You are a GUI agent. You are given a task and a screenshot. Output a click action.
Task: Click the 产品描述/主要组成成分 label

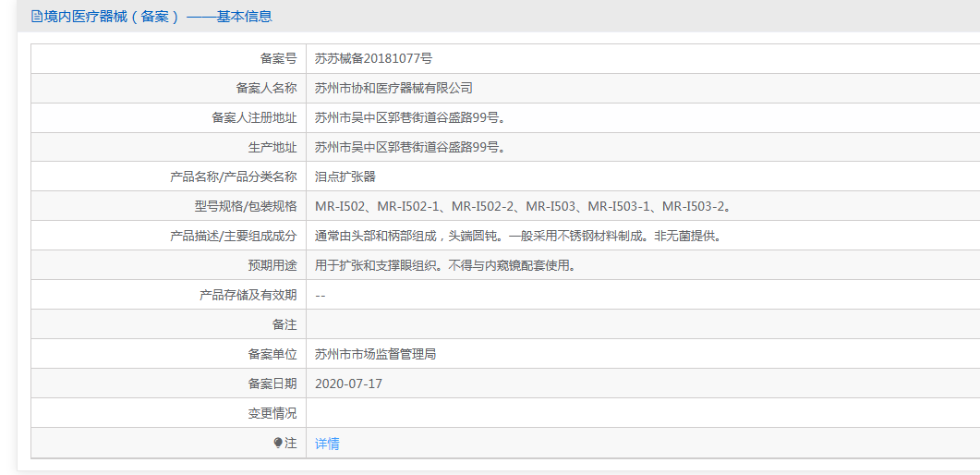pos(233,237)
